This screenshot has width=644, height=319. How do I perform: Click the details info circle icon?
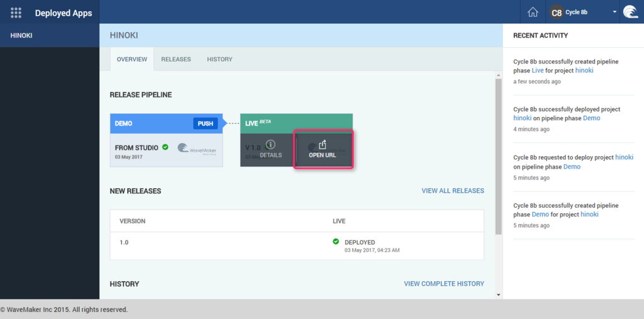[270, 144]
